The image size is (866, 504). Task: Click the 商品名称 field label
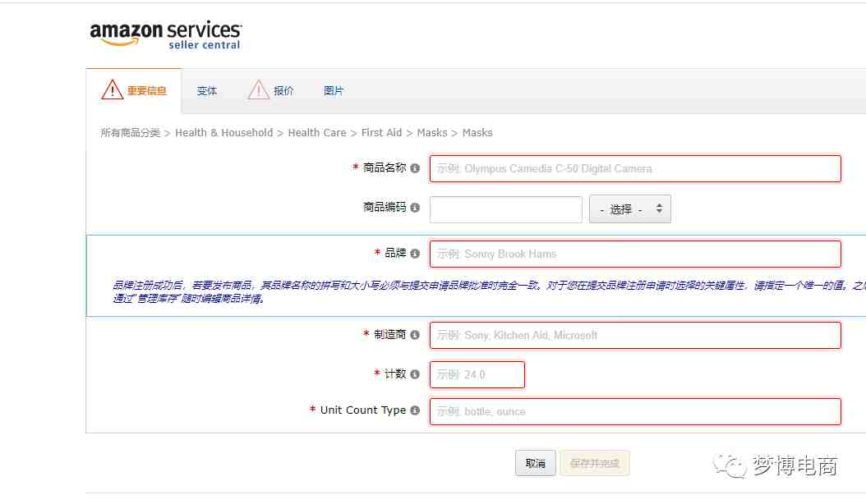tap(385, 167)
